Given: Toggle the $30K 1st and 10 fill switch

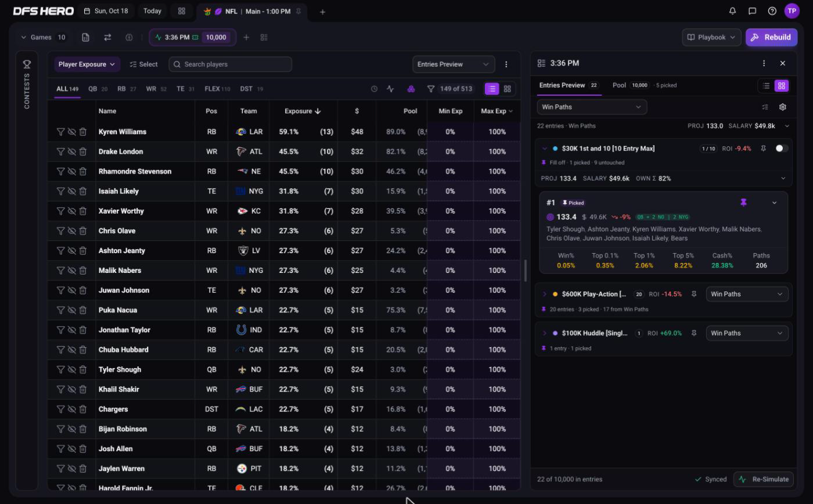Looking at the screenshot, I should [x=782, y=149].
